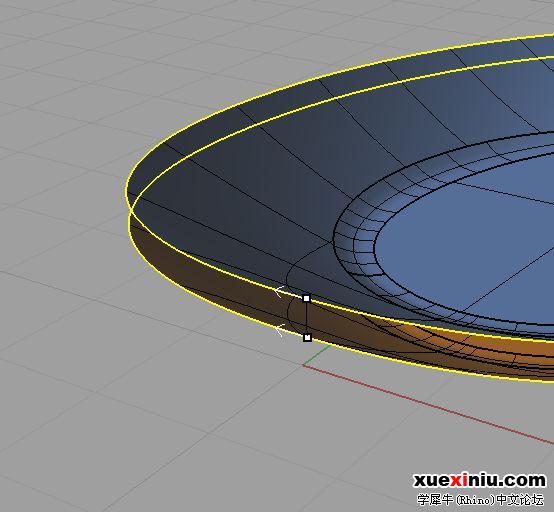Click the green Y-axis line
Screen dimensions: 554x512
click(x=317, y=355)
